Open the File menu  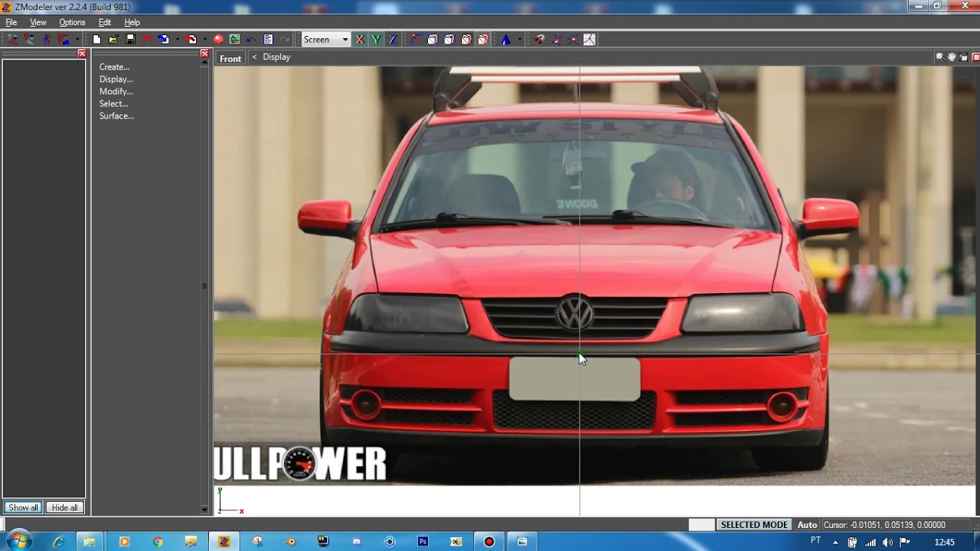(11, 22)
